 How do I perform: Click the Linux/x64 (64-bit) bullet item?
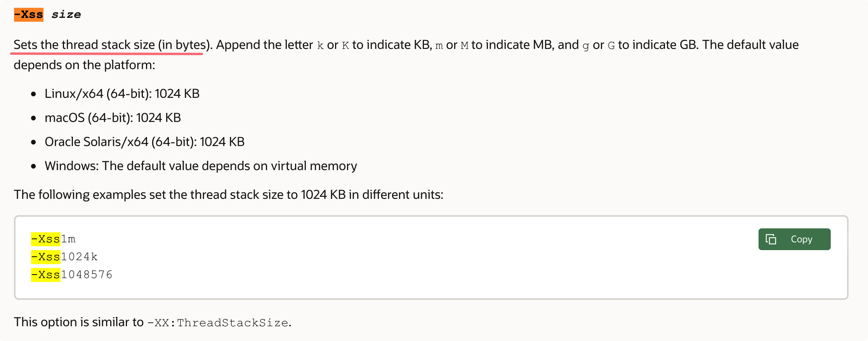(122, 94)
